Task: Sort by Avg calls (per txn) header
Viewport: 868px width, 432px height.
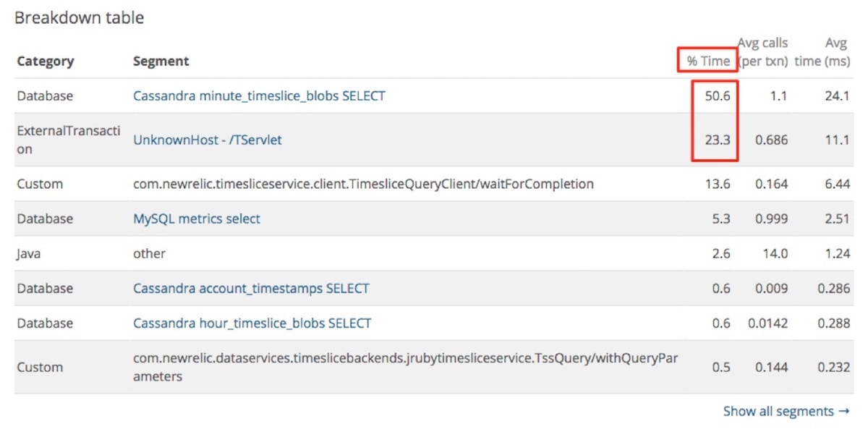Action: point(763,52)
